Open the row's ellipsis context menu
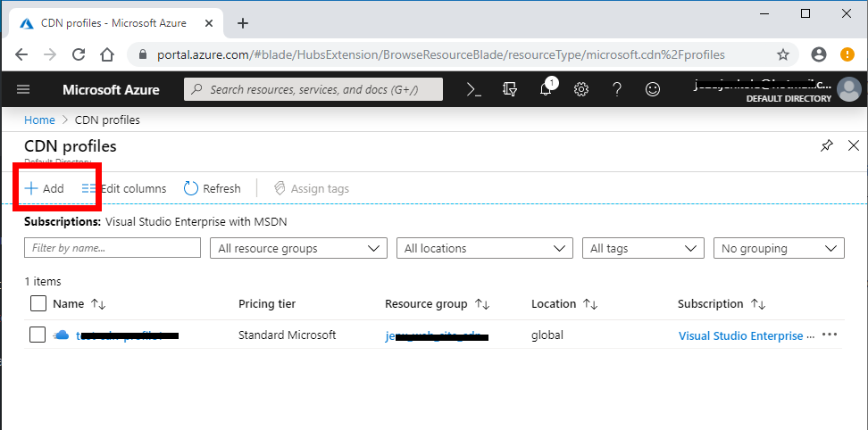 click(x=830, y=335)
